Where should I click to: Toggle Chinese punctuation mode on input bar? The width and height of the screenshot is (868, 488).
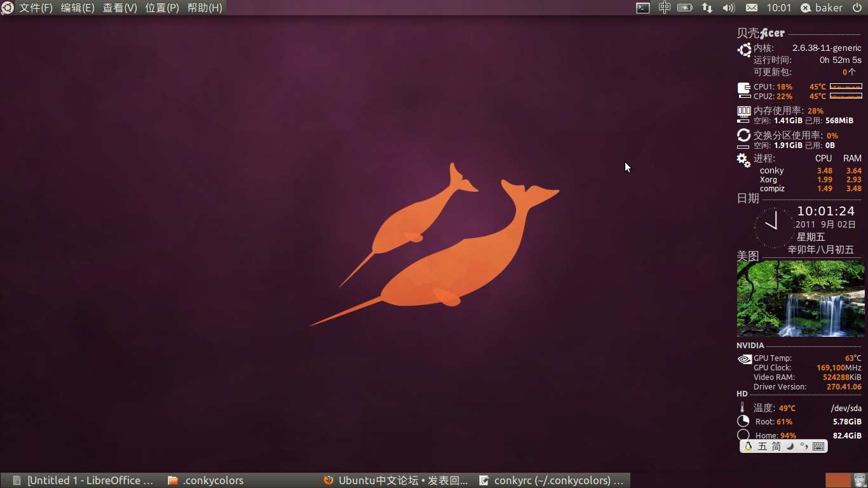coord(804,447)
